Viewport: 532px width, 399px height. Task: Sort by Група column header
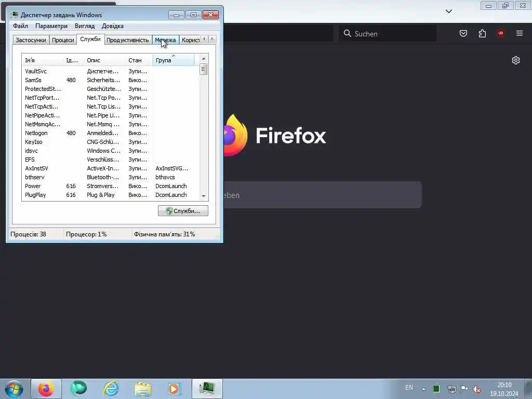point(174,60)
